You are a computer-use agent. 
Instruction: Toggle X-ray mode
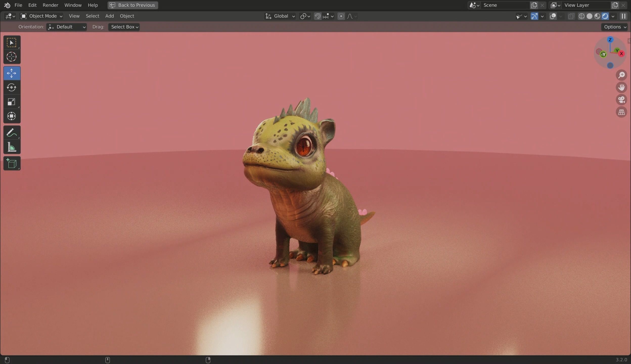571,16
